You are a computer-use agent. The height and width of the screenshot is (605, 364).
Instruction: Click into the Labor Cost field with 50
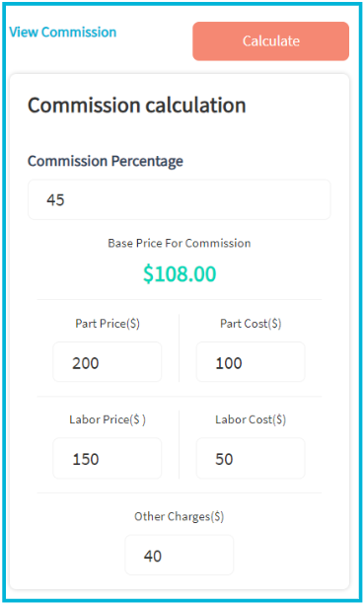251,458
